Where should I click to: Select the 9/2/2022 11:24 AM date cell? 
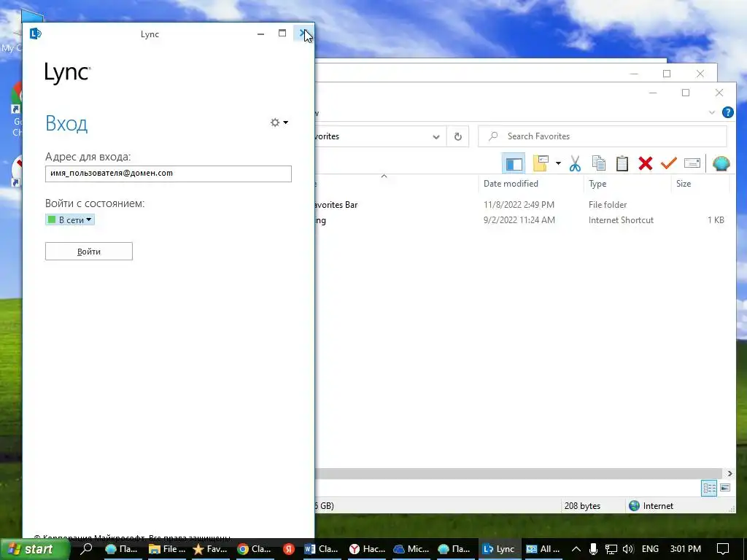tap(519, 220)
